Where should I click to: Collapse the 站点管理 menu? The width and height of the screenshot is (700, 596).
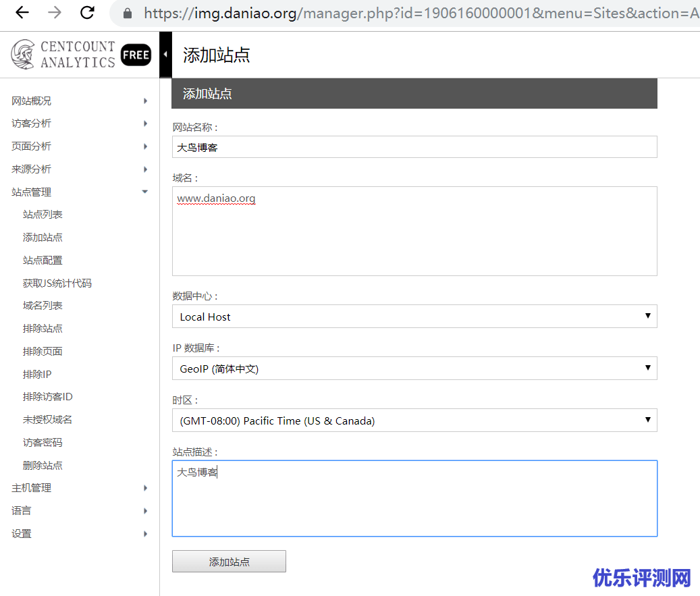[x=80, y=192]
